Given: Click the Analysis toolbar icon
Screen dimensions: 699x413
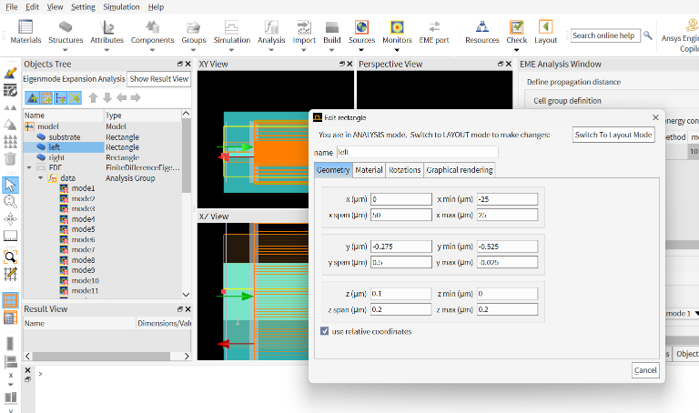Looking at the screenshot, I should [x=271, y=27].
